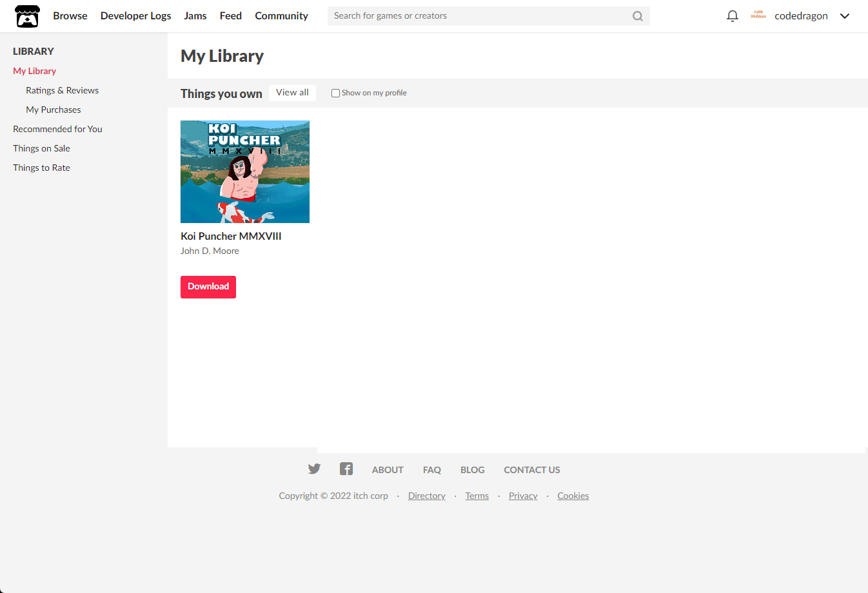Viewport: 868px width, 593px height.
Task: Select My Library in sidebar
Action: [35, 71]
